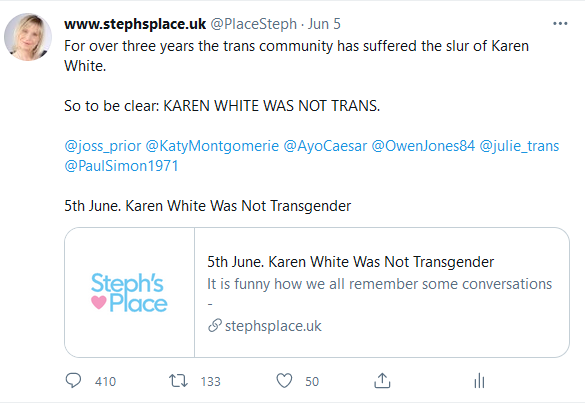
Task: Open the share upload icon
Action: [382, 381]
